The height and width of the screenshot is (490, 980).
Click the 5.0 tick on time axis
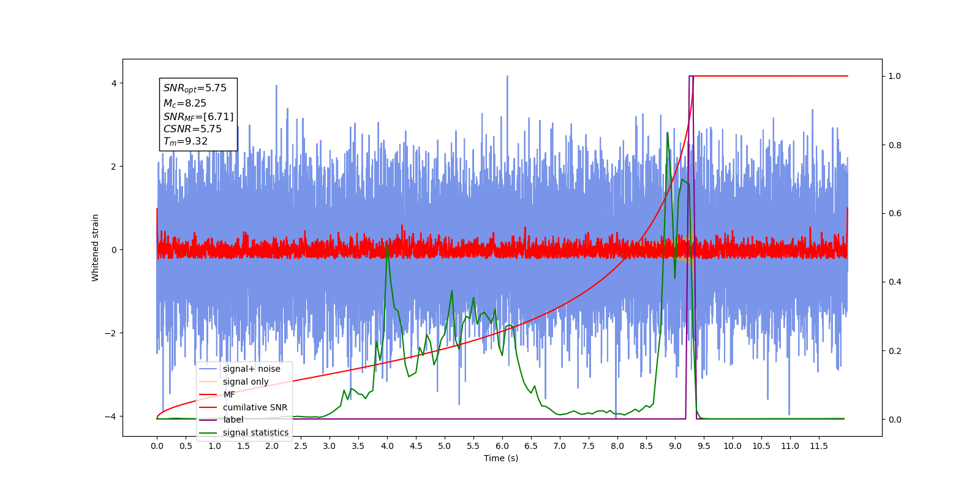pos(445,446)
